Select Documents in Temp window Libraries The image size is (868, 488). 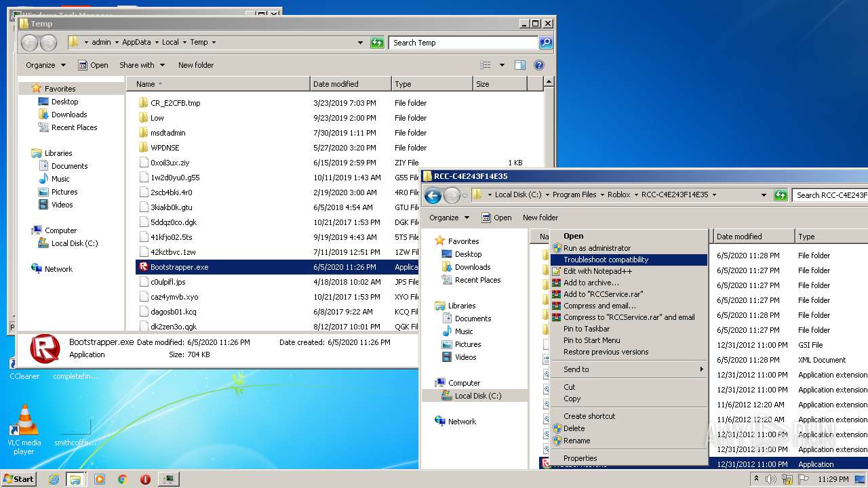click(x=69, y=166)
